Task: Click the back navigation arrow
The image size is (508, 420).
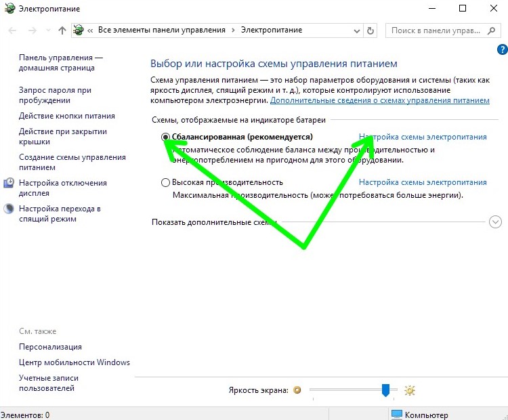Action: coord(12,30)
